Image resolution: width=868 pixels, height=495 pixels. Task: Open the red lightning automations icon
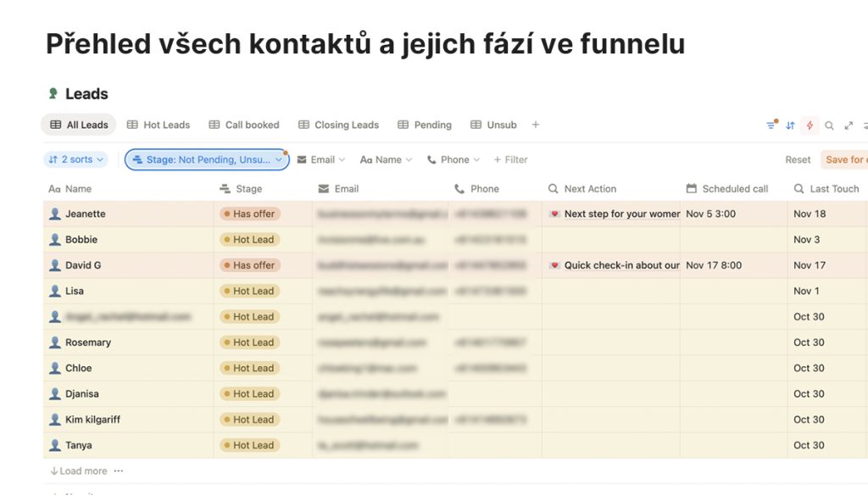pyautogui.click(x=810, y=125)
